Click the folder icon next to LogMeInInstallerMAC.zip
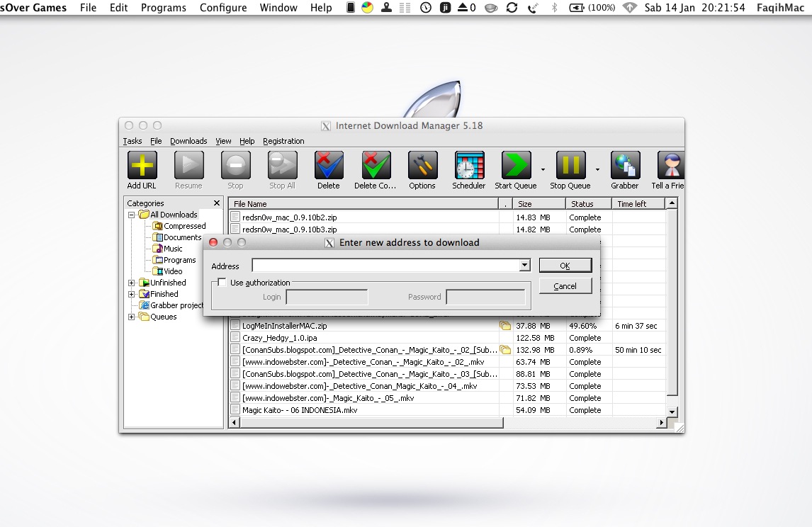Image resolution: width=812 pixels, height=527 pixels. tap(505, 326)
